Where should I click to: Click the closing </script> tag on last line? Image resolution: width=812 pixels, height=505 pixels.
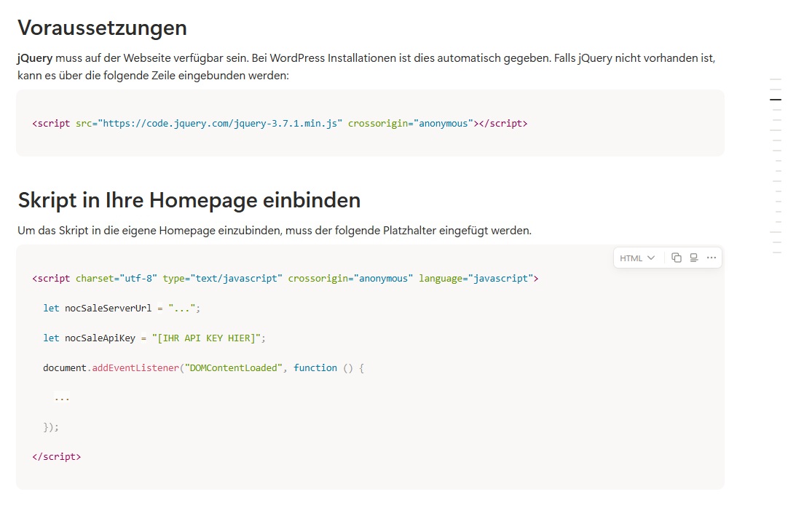coord(57,457)
